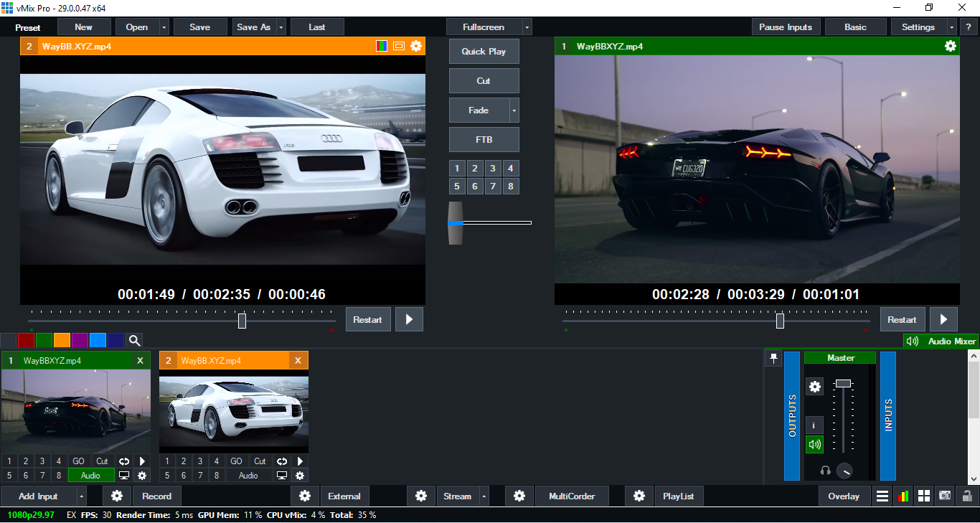This screenshot has height=523, width=980.
Task: Toggle Audio on WayBBXYZ.mp4 input tile
Action: point(91,475)
